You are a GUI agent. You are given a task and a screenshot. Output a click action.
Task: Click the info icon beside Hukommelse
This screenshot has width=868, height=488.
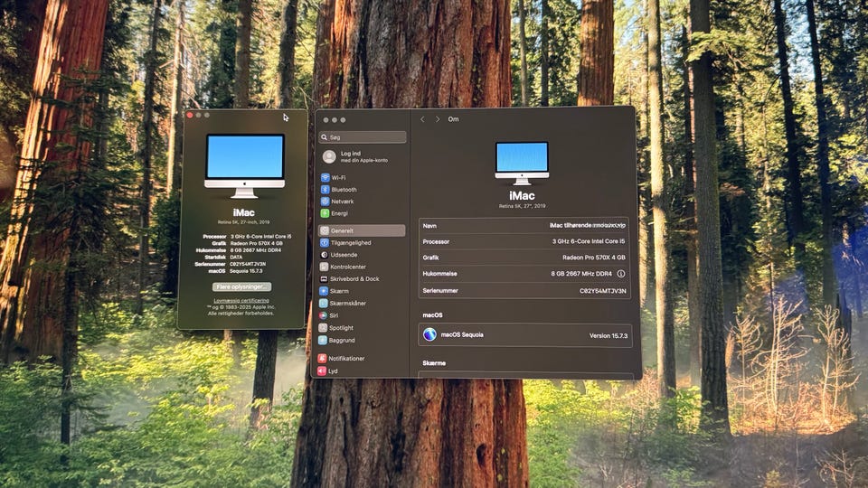coord(620,274)
